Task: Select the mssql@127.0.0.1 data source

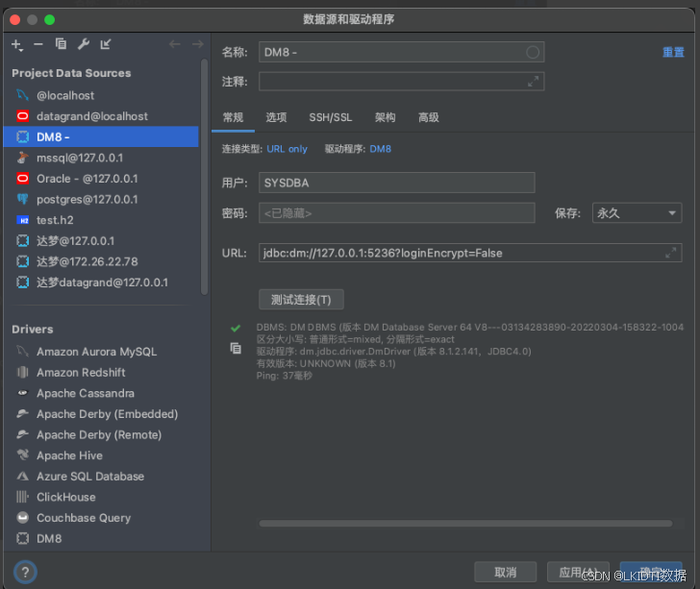Action: pos(101,158)
